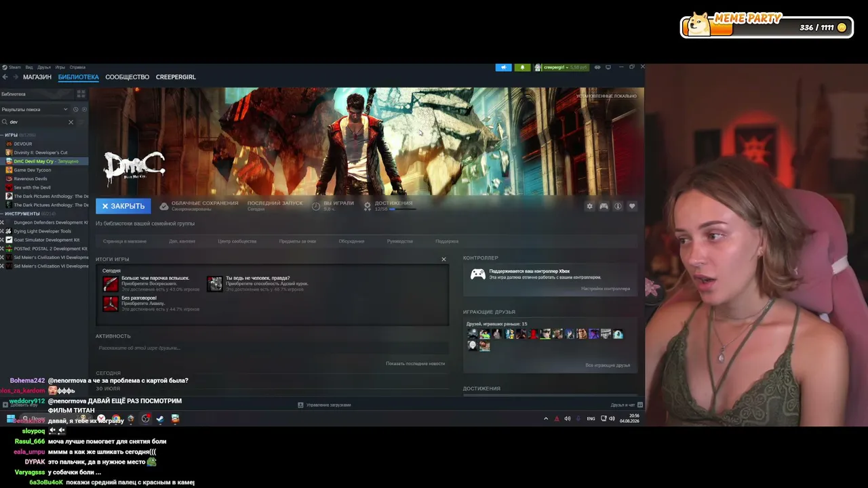Open the Вид menu
The height and width of the screenshot is (488, 868).
tap(29, 67)
